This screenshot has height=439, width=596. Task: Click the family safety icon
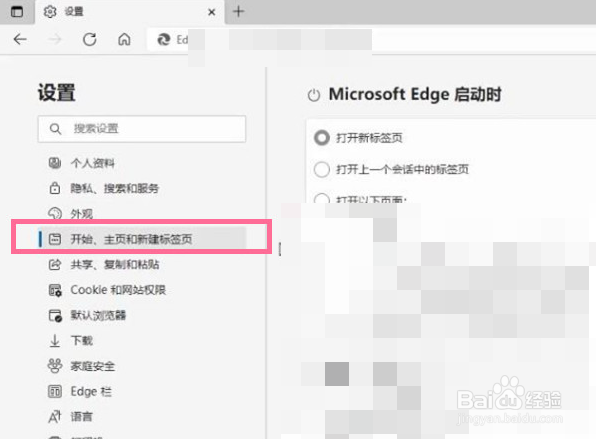click(x=55, y=366)
